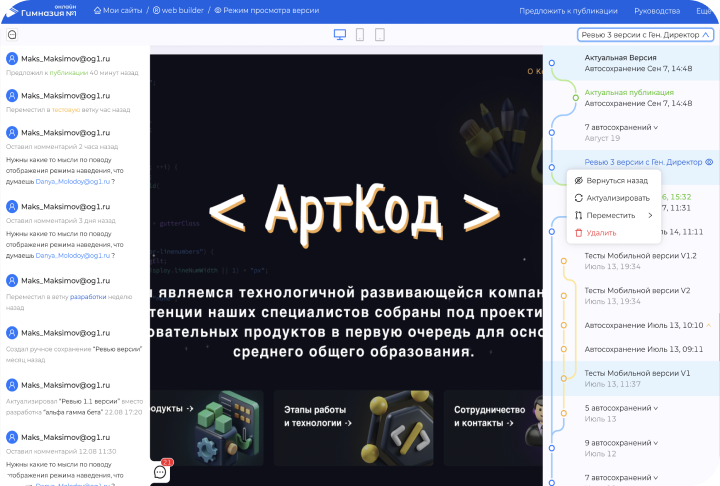Click the тестовую branch link in activity

(66, 110)
